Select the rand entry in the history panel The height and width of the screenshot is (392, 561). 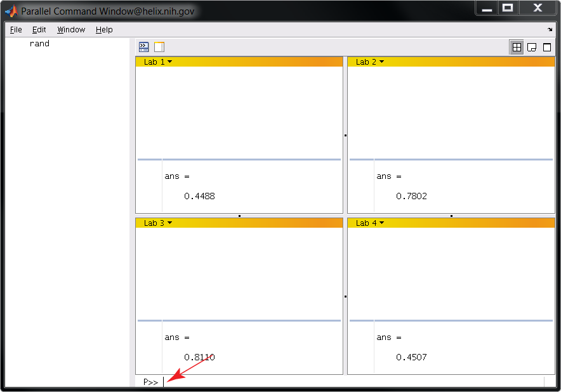(x=39, y=43)
